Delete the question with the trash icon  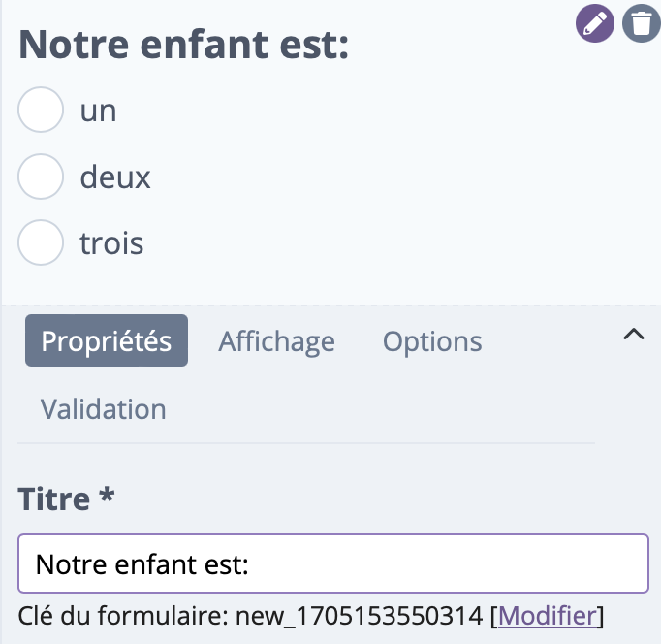[x=642, y=23]
